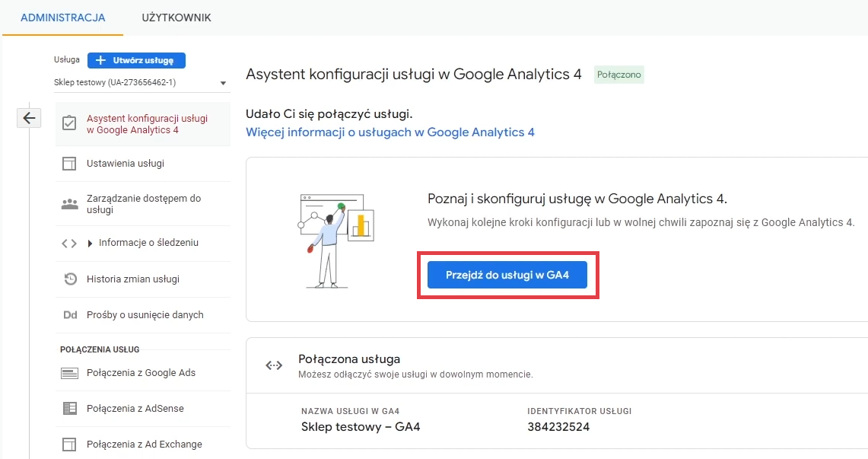Select the identifier 384232524
Screen dimensions: 868x459
[x=558, y=427]
